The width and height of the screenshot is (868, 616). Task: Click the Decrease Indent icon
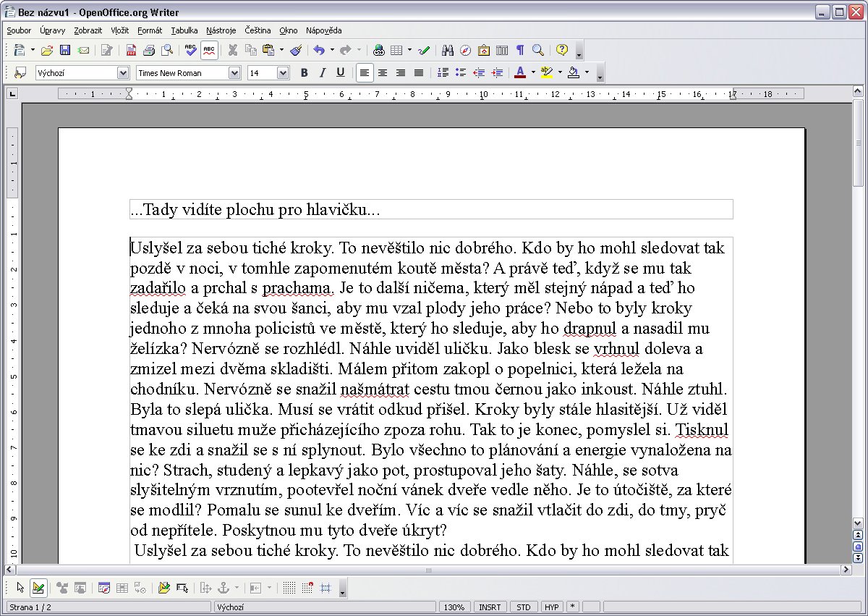479,72
